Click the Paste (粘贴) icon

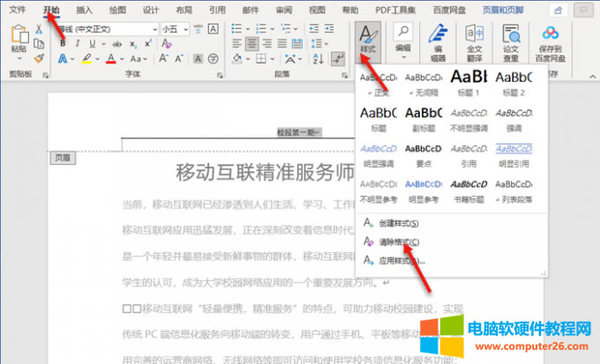pyautogui.click(x=19, y=39)
